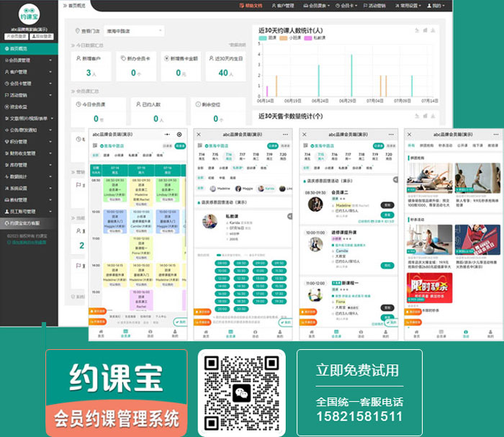Screen dimensions: 504x437
Task: Scan the WeChat QR code image
Action: coord(241,389)
